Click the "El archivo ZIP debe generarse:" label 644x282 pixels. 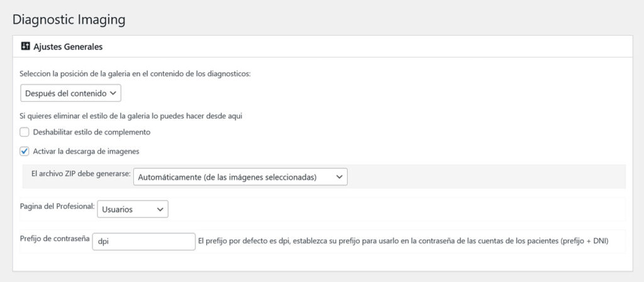point(81,174)
